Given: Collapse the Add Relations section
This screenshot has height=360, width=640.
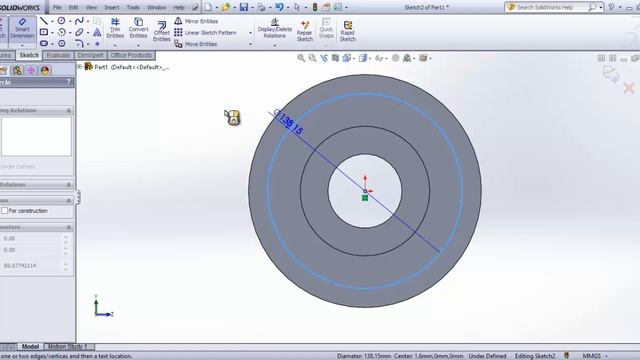Looking at the screenshot, I should tap(69, 185).
